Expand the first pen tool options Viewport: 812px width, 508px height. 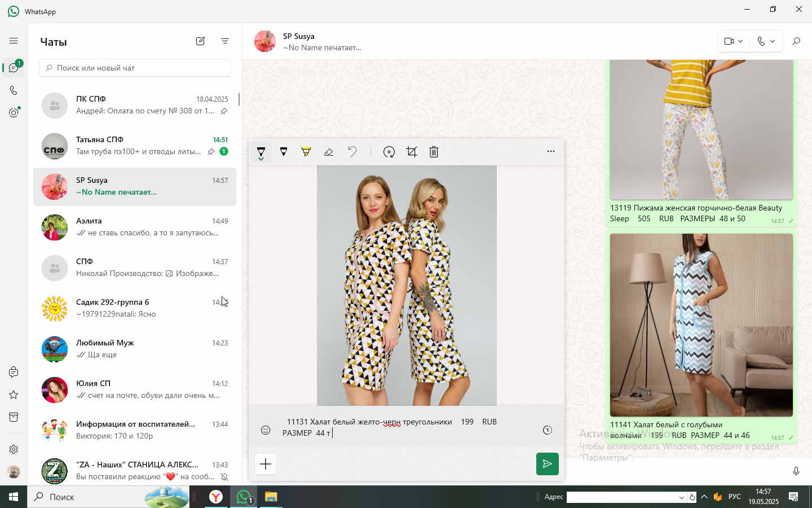(261, 152)
